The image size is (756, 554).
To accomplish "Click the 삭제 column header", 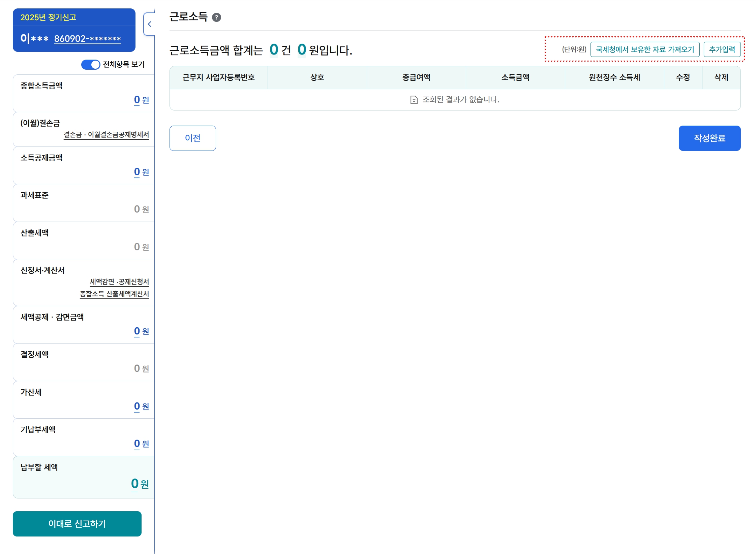I will (x=721, y=77).
